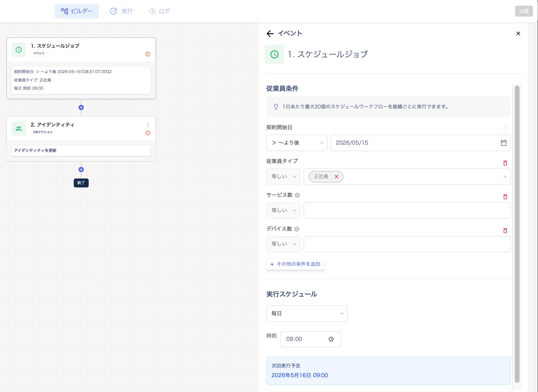Open the 毎日 schedule frequency dropdown
This screenshot has height=392, width=538.
[x=307, y=313]
